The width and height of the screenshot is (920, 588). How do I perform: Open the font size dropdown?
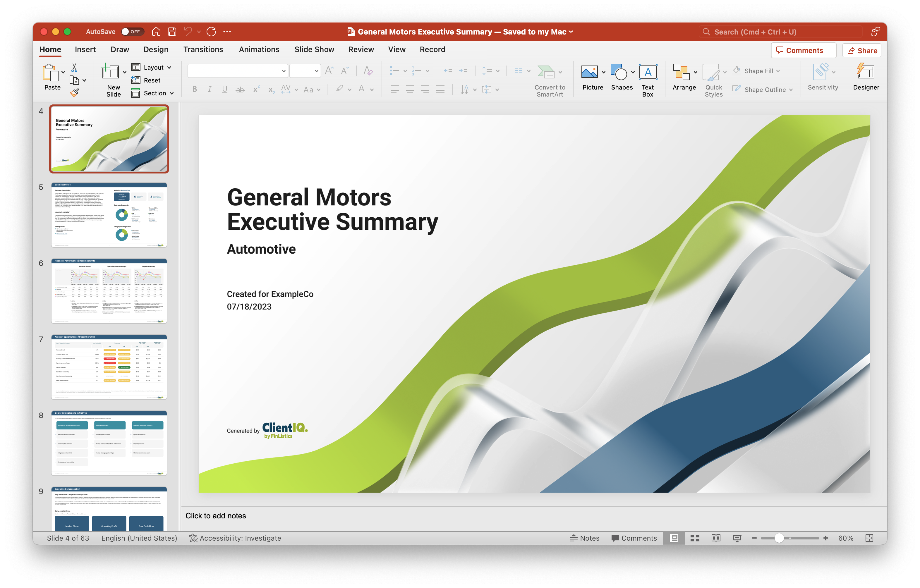point(316,71)
